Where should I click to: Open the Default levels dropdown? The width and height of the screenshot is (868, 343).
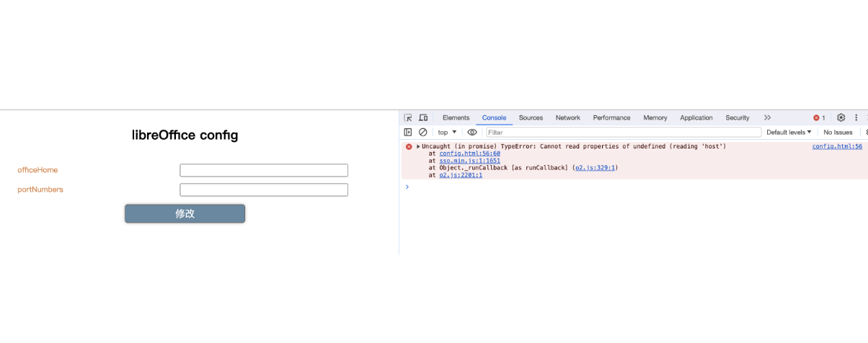pos(789,133)
